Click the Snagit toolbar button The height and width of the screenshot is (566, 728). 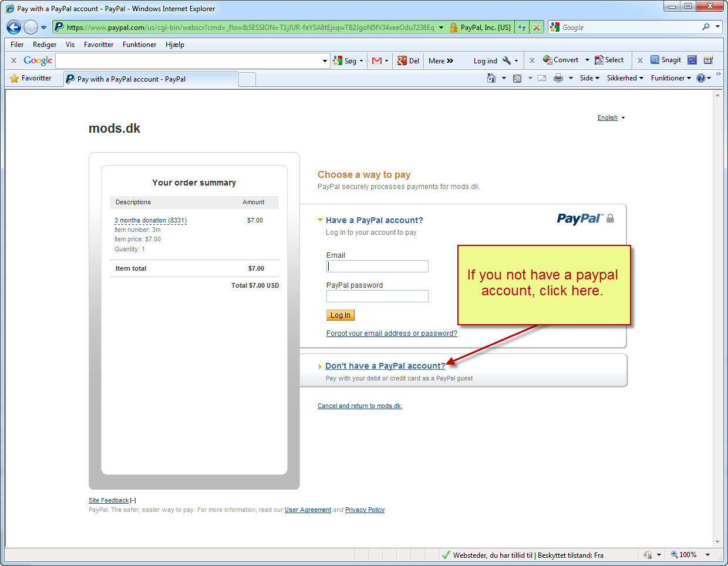(x=666, y=60)
